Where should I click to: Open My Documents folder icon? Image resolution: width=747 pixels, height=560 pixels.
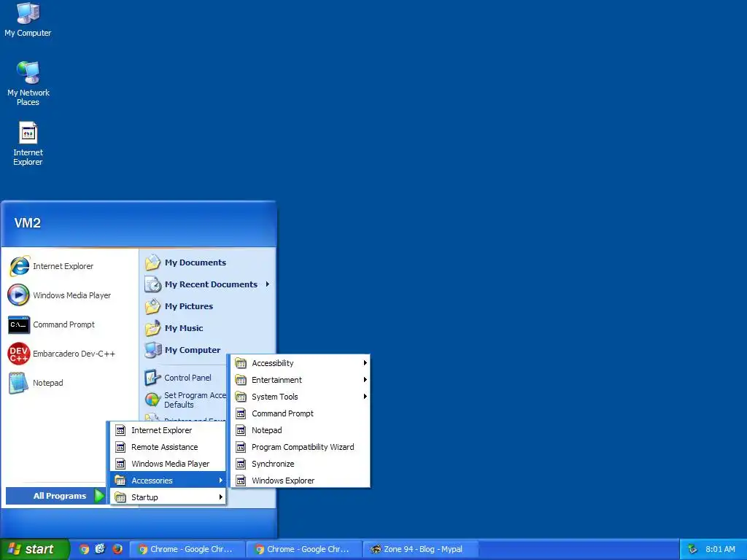point(152,262)
